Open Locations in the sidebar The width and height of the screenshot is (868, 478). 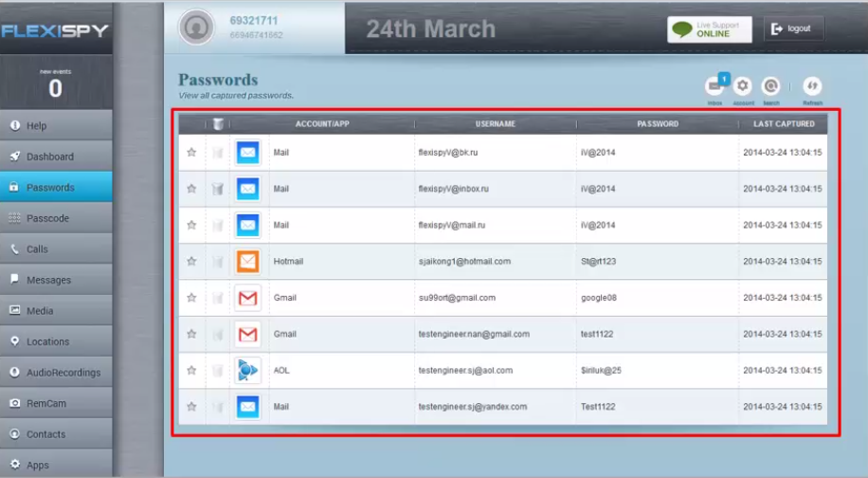click(56, 341)
